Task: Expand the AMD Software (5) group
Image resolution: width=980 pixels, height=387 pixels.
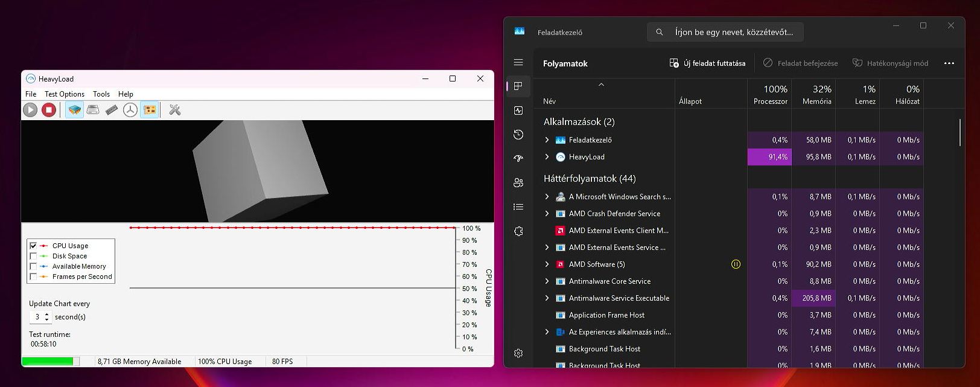Action: click(x=547, y=264)
